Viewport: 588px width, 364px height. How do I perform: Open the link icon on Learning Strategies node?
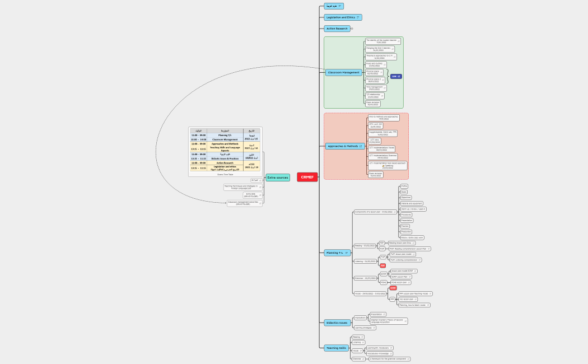click(374, 328)
